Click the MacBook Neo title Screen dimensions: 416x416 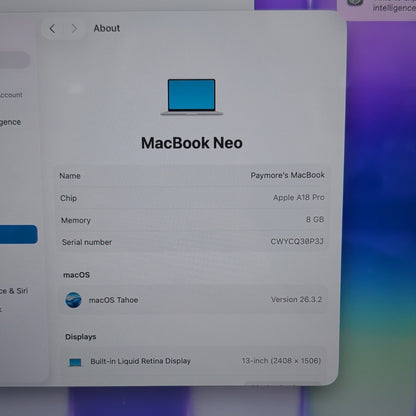192,143
